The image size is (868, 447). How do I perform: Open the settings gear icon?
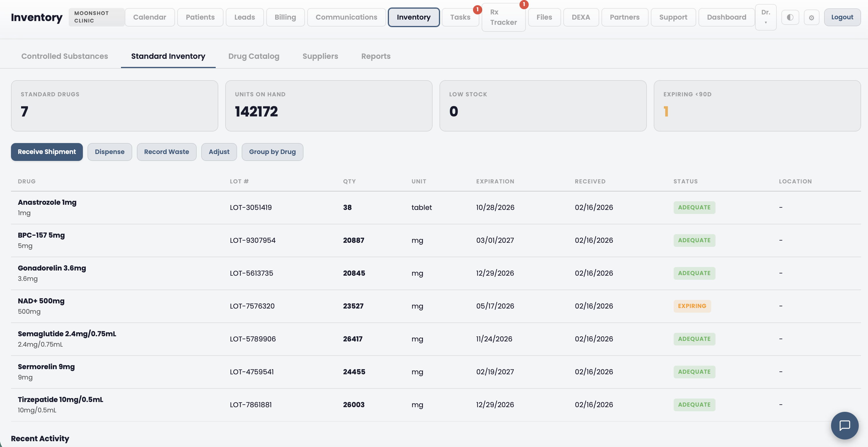click(812, 17)
